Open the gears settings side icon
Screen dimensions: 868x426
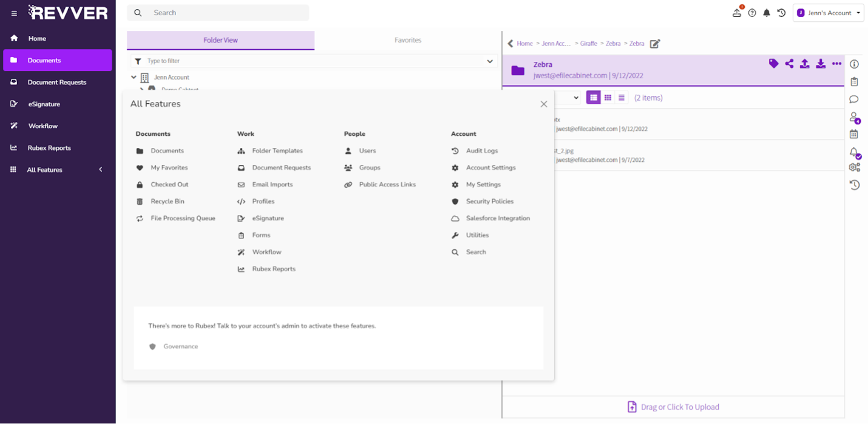(x=855, y=167)
